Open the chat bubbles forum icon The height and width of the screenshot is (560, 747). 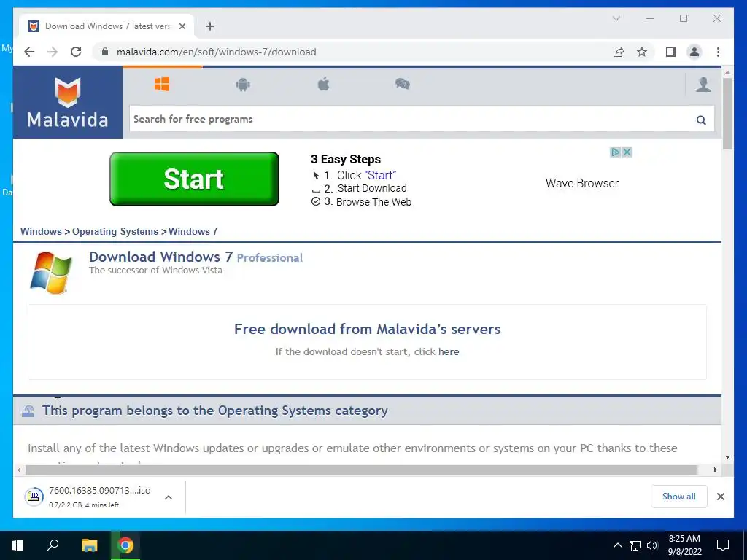403,85
